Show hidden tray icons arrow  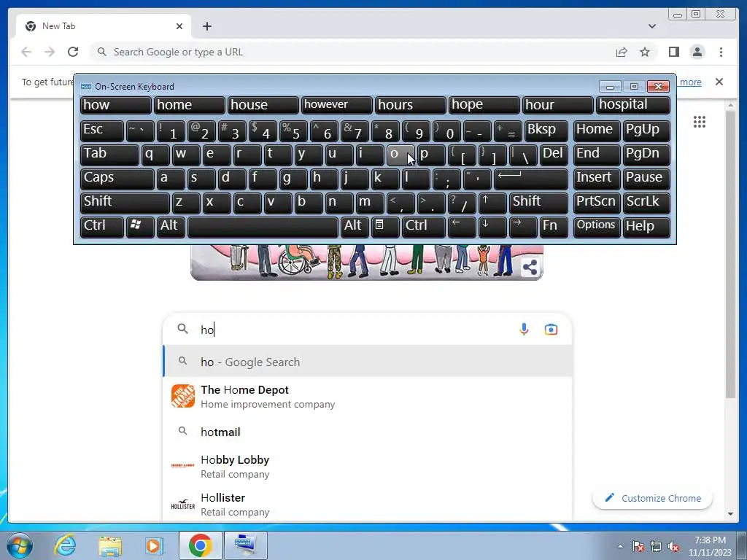click(620, 547)
